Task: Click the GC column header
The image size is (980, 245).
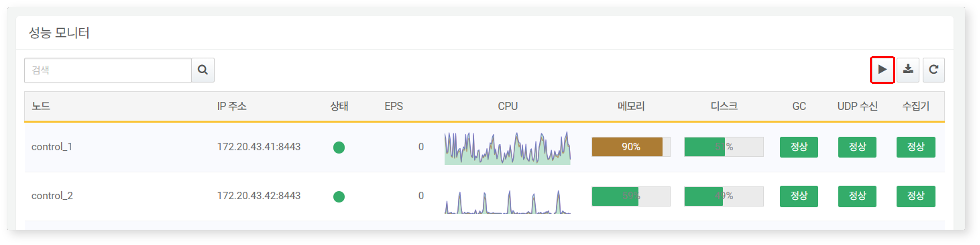Action: [x=799, y=106]
